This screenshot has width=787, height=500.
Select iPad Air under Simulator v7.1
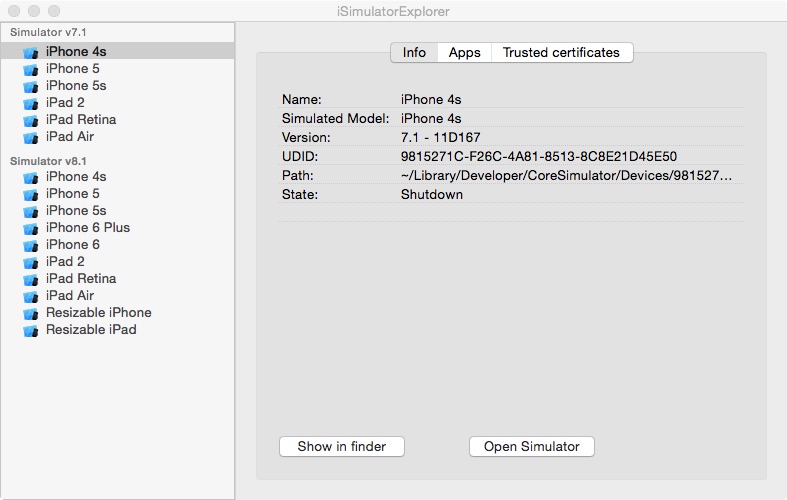tap(117, 137)
